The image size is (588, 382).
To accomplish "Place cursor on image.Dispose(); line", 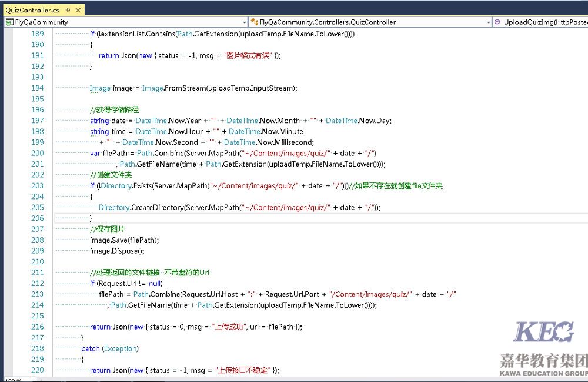I will tap(117, 251).
